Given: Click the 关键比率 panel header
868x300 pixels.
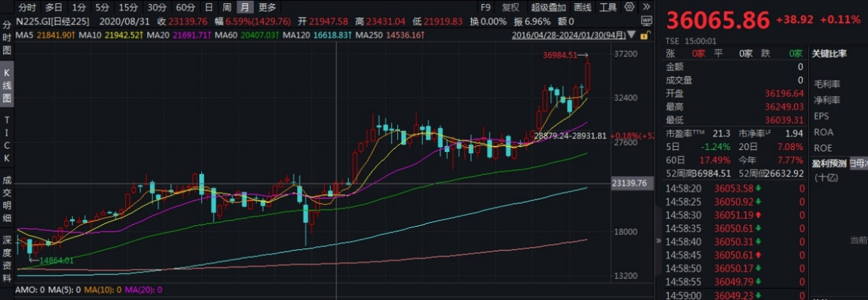Looking at the screenshot, I should tap(829, 54).
